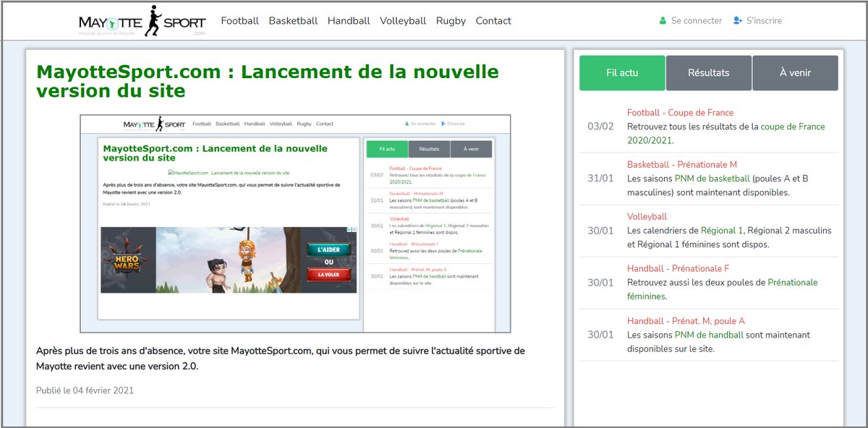Follow the Prénationale féminines link
Screen dimensions: 868x428
tap(723, 289)
